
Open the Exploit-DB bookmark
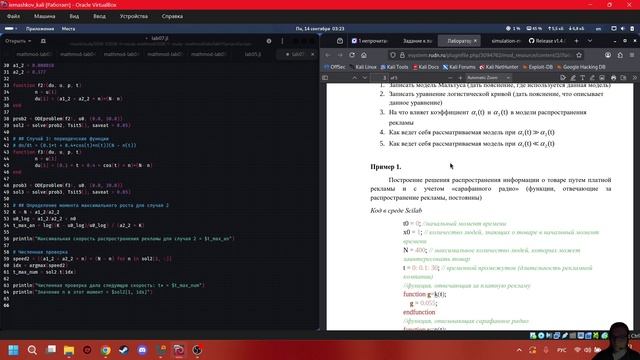click(538, 67)
